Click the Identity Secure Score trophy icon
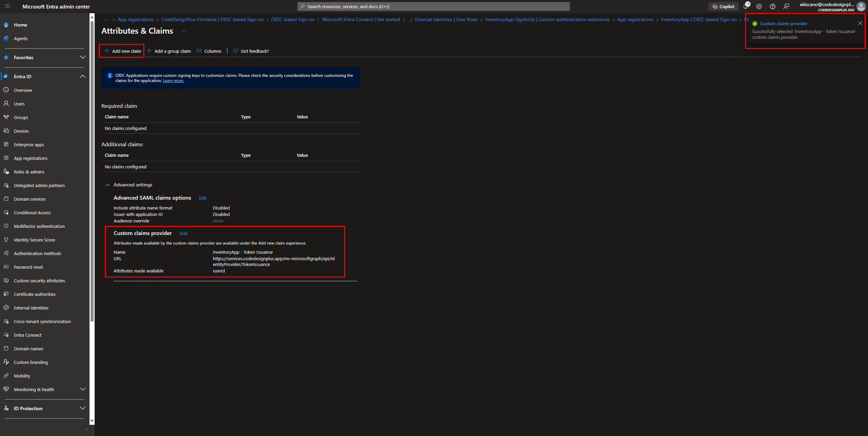The height and width of the screenshot is (436, 868). coord(6,239)
